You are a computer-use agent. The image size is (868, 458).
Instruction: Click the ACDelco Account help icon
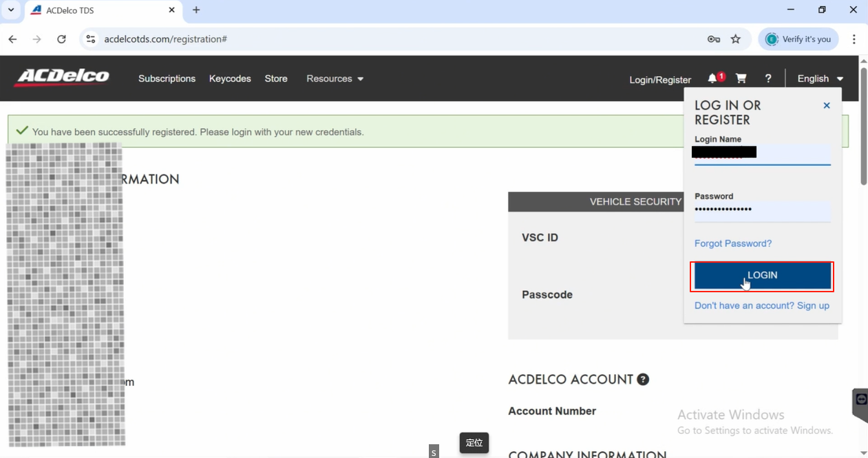coord(643,380)
